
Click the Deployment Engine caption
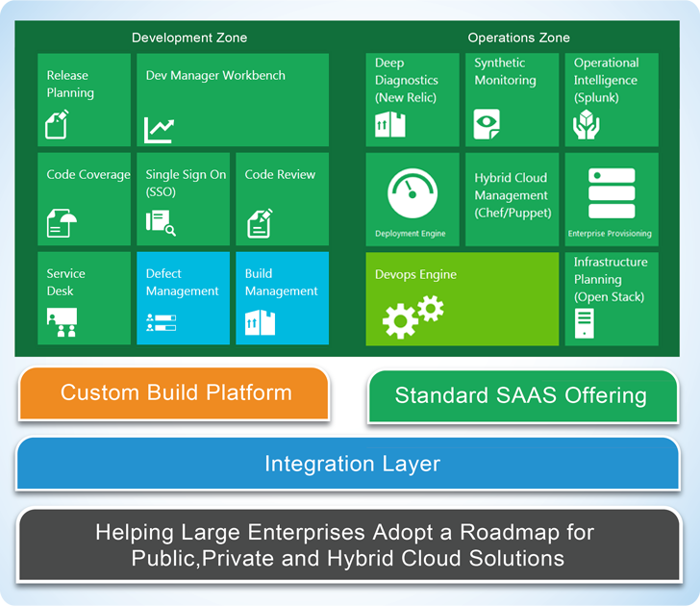[x=411, y=234]
